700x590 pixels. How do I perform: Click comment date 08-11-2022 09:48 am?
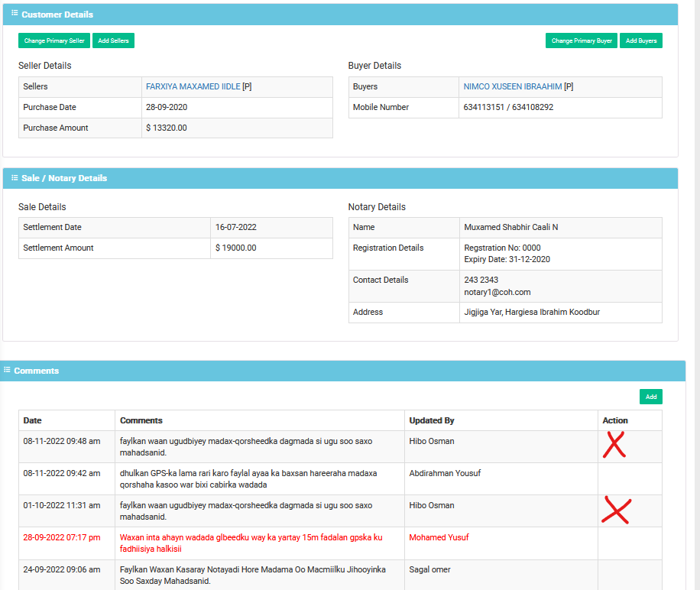click(62, 441)
